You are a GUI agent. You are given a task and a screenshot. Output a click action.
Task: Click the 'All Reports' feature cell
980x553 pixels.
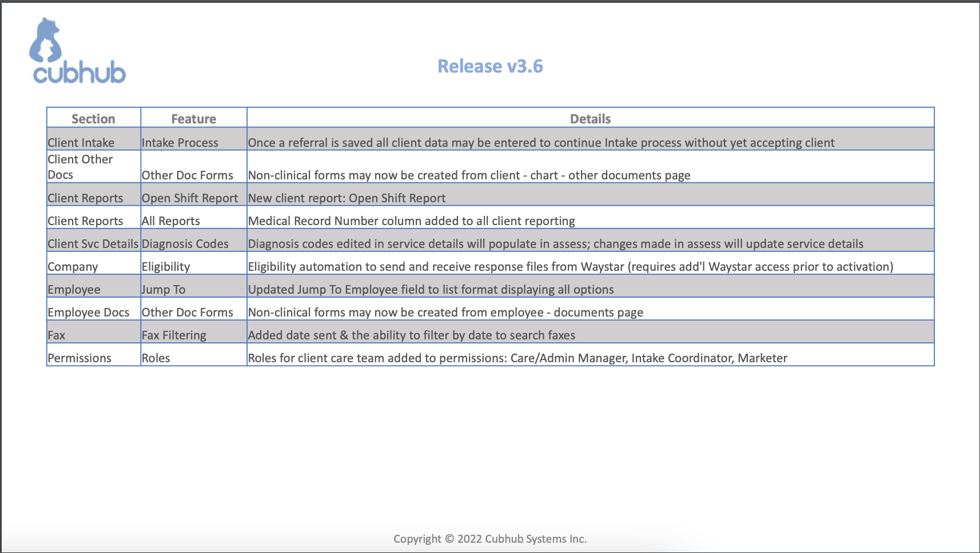[194, 218]
